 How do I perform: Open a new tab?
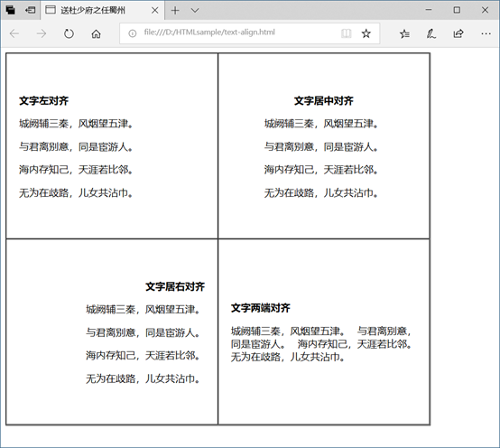point(175,11)
